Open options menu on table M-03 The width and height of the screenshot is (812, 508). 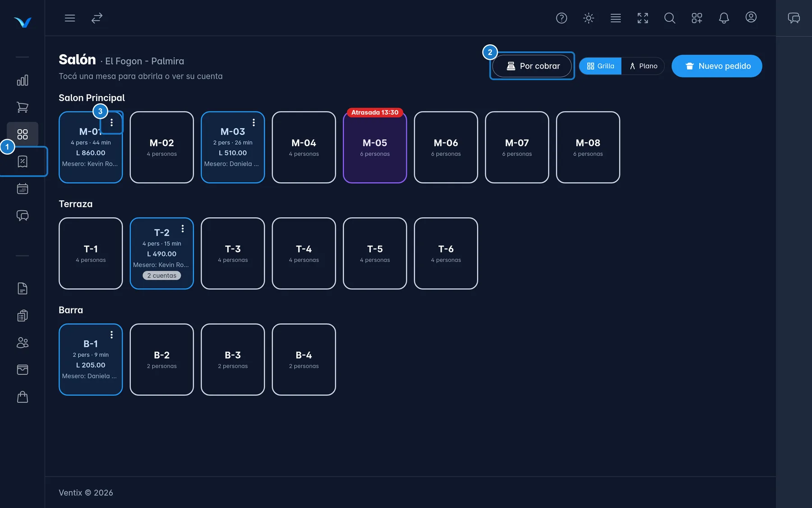(254, 122)
